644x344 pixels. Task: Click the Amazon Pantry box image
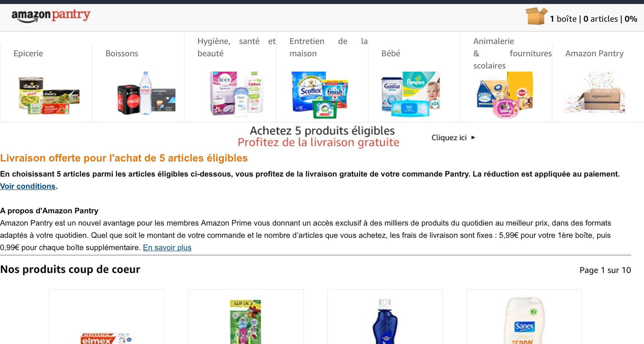pos(594,93)
